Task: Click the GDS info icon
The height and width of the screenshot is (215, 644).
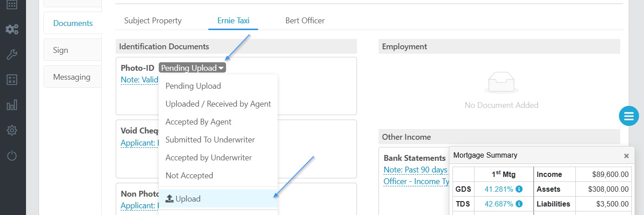Action: (519, 189)
